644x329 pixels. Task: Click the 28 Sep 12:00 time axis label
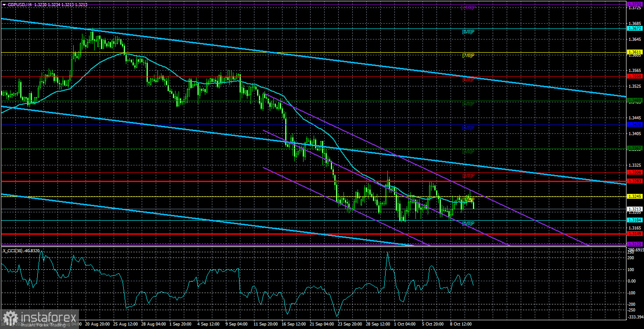pos(378,324)
